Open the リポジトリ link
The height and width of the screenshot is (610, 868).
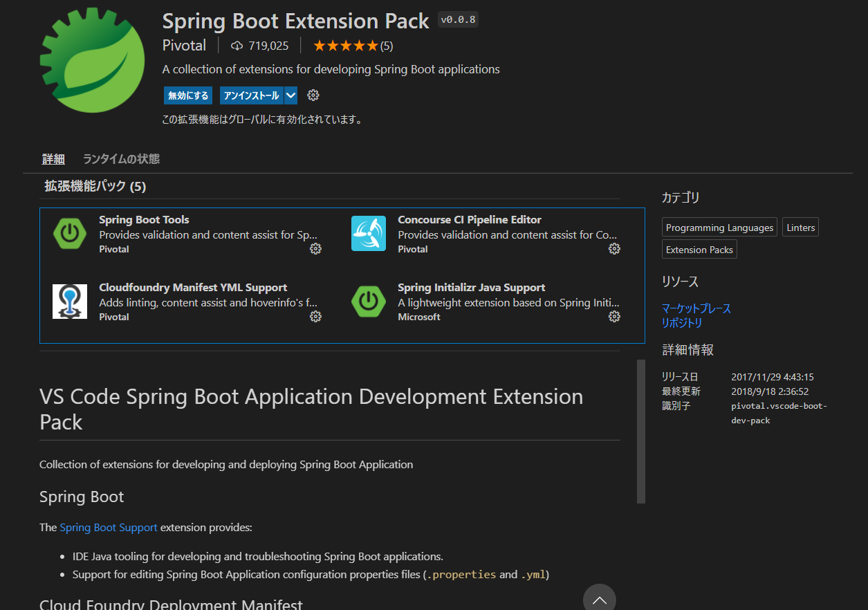click(682, 323)
